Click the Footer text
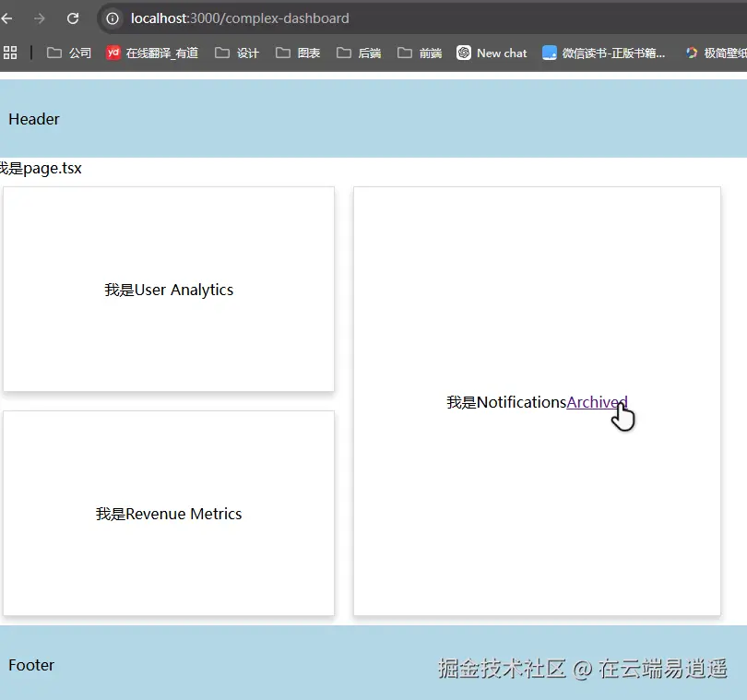 pyautogui.click(x=31, y=665)
